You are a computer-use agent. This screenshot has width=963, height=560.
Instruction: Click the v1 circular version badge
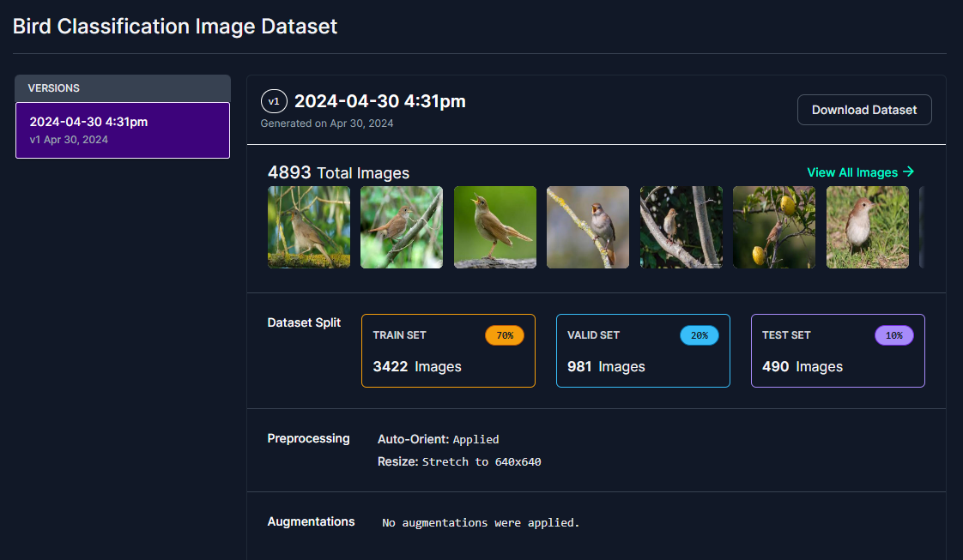coord(274,102)
